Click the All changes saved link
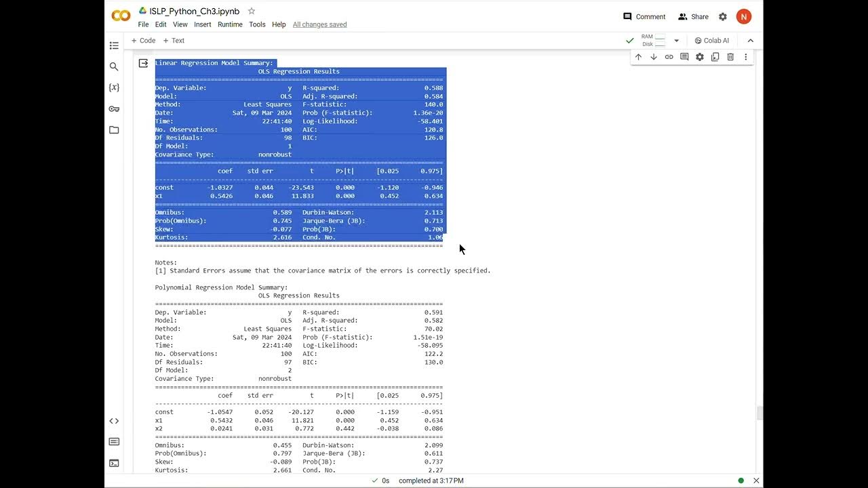The image size is (868, 488). (319, 24)
